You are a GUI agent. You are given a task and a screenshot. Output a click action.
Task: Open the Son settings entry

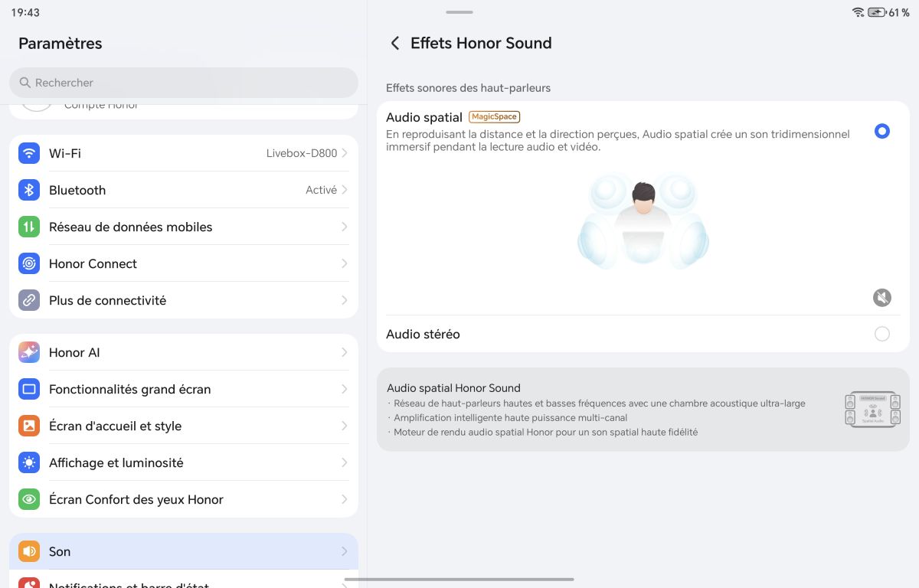point(184,551)
